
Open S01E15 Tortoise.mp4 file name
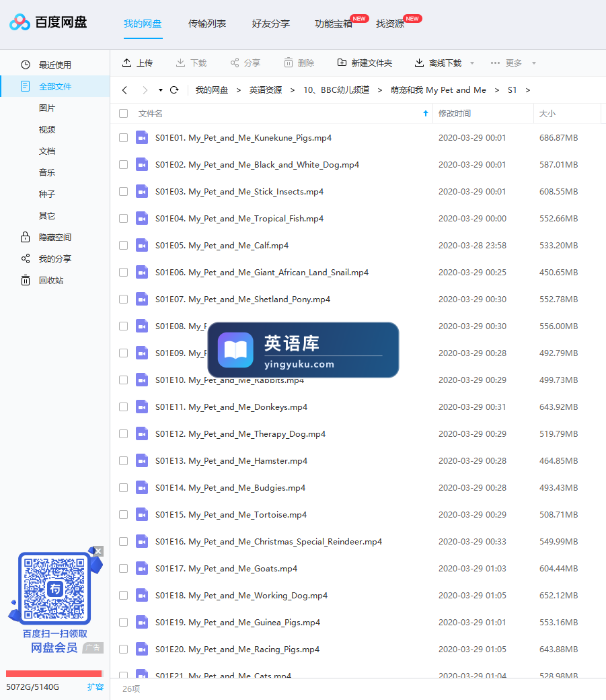[231, 514]
